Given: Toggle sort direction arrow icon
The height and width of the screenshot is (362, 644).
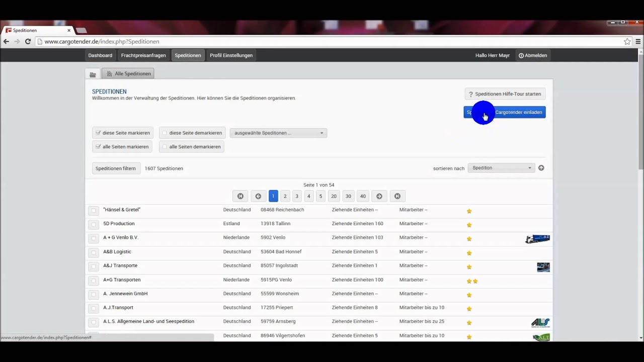Looking at the screenshot, I should 541,168.
